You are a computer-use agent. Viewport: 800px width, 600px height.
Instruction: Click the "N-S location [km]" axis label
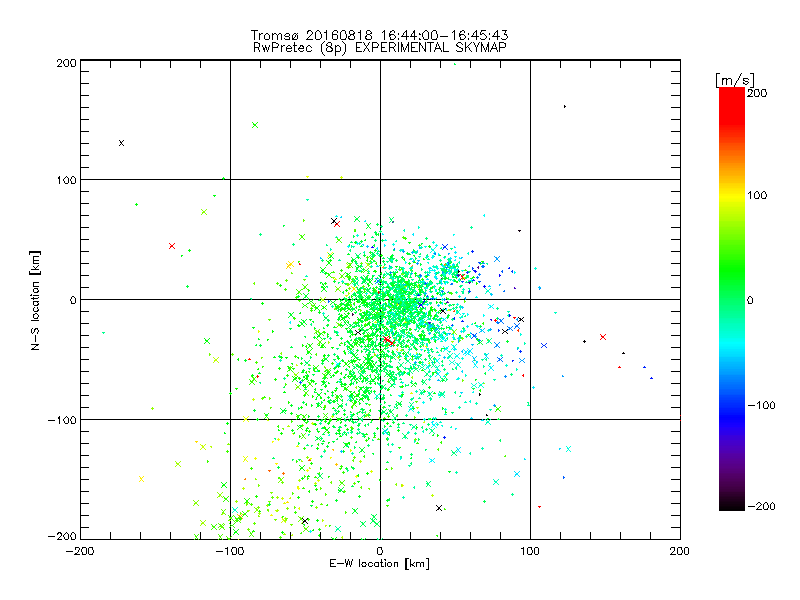pos(35,300)
